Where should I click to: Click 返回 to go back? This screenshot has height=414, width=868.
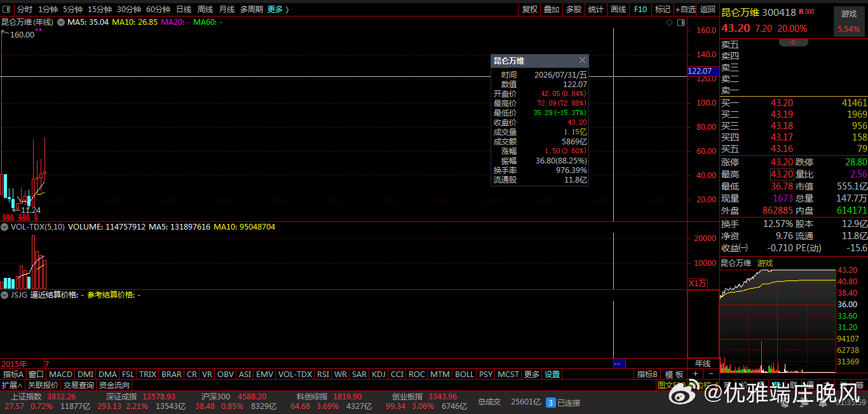(708, 10)
